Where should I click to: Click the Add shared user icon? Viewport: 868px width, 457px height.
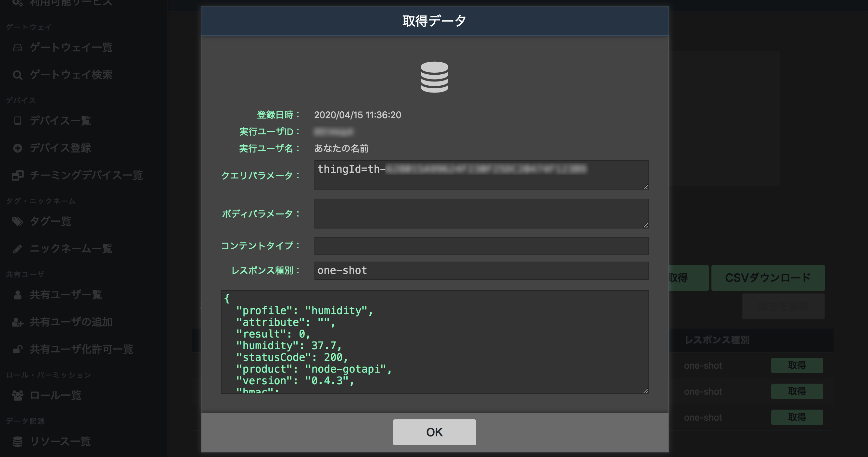pos(18,322)
